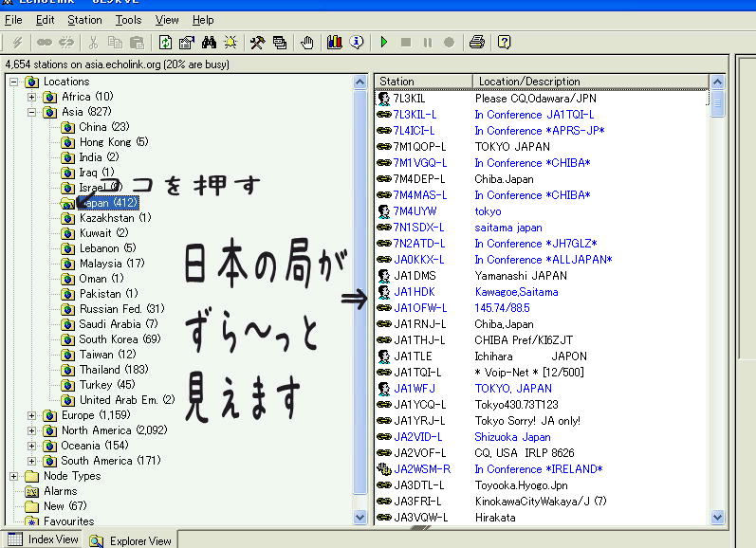
Task: Sort by Location/Description column header
Action: click(x=590, y=82)
